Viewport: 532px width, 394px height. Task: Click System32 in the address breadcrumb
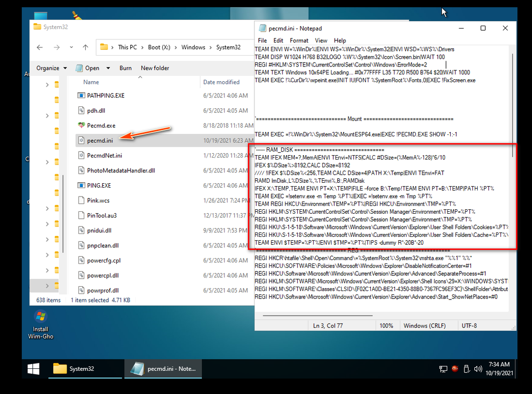[228, 47]
